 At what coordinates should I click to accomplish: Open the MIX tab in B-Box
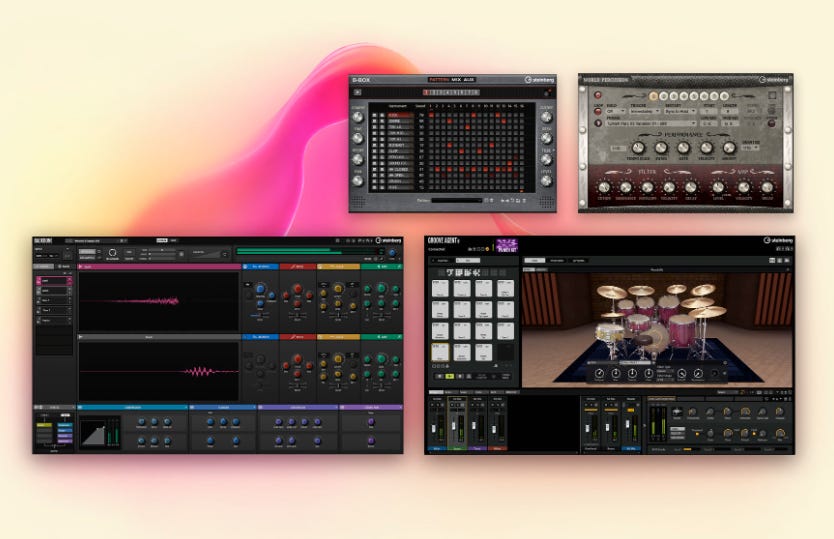coord(456,80)
